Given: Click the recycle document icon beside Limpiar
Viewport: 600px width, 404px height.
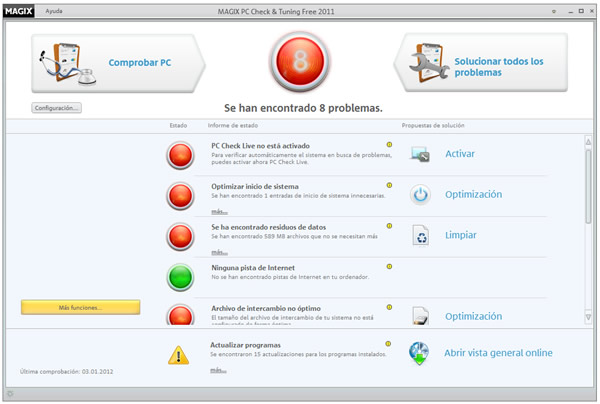Looking at the screenshot, I should (x=421, y=235).
